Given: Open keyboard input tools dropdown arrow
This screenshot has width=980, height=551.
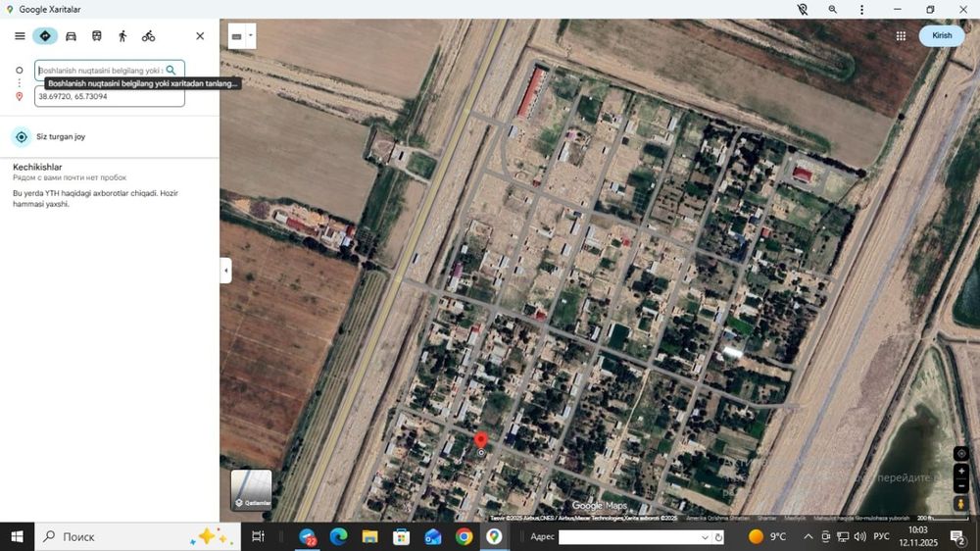Looking at the screenshot, I should pyautogui.click(x=251, y=35).
